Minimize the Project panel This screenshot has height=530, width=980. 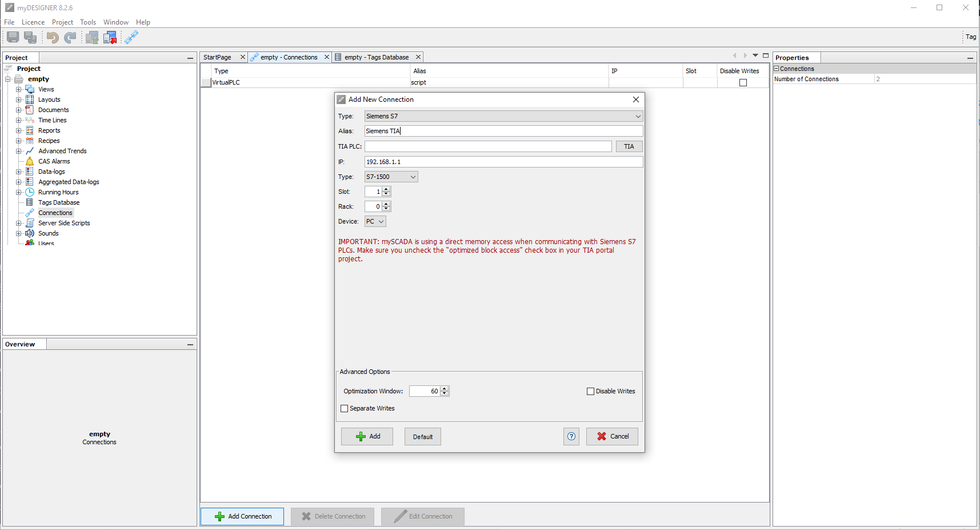(x=190, y=58)
